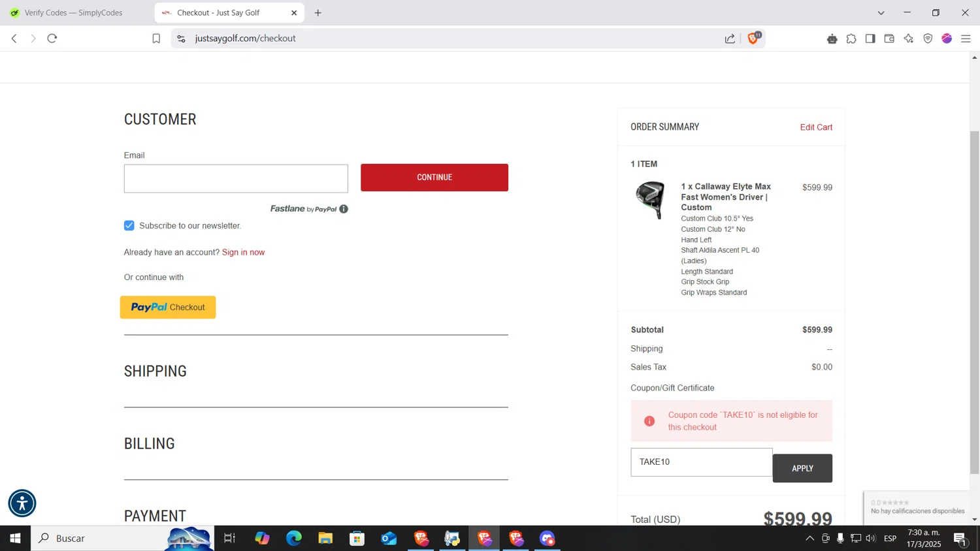The width and height of the screenshot is (980, 551).
Task: Open Microsoft Edge from the taskbar
Action: [294, 539]
